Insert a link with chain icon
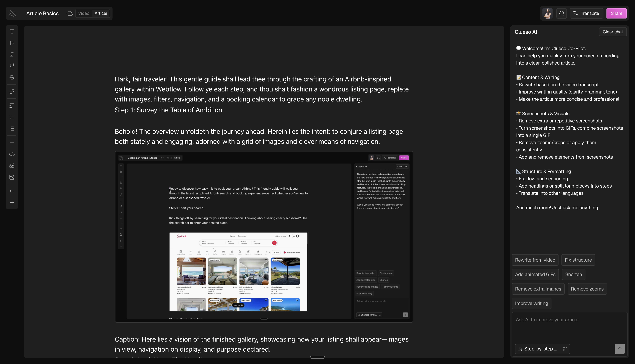 [12, 91]
